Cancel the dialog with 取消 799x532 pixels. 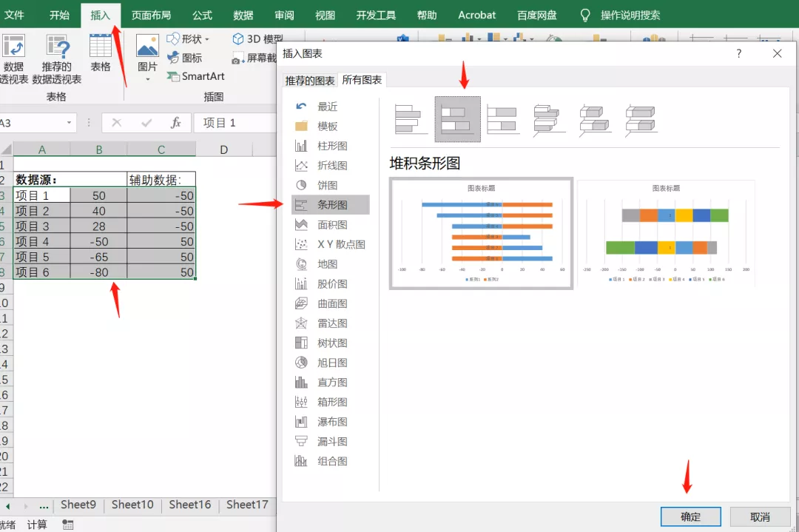click(x=758, y=516)
